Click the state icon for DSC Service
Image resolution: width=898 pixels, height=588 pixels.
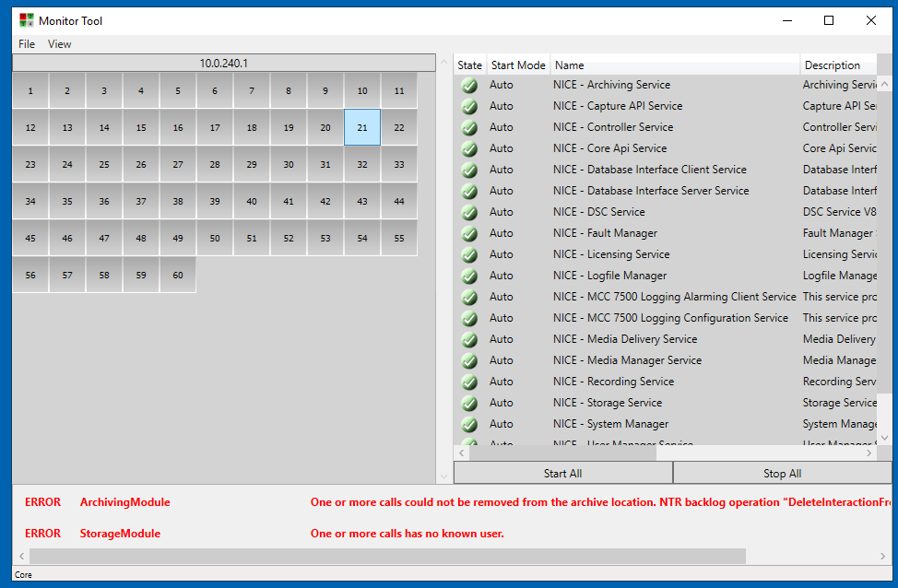click(469, 212)
